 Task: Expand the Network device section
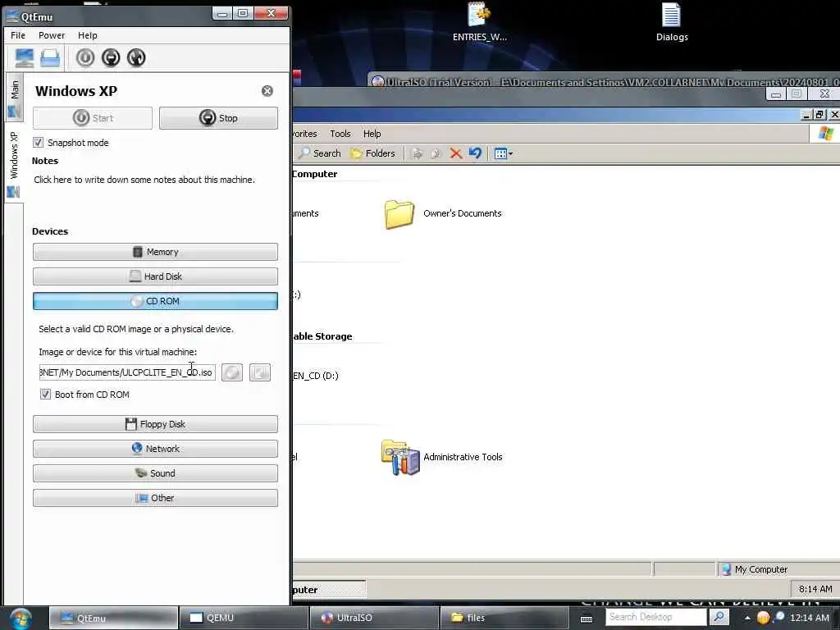click(155, 449)
